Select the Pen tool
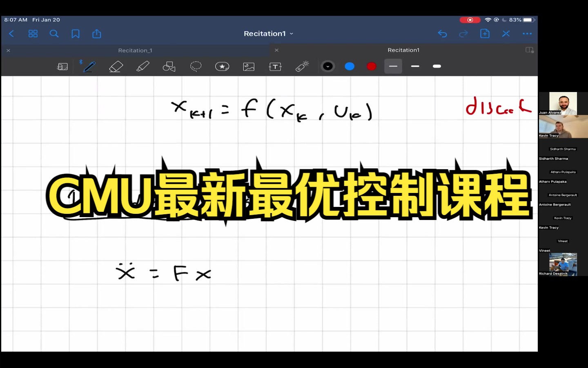 point(89,66)
